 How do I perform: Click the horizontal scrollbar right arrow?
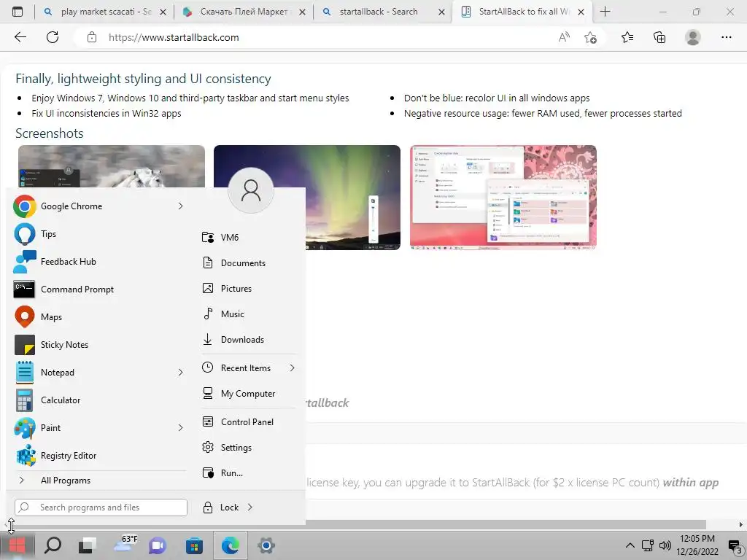(740, 524)
